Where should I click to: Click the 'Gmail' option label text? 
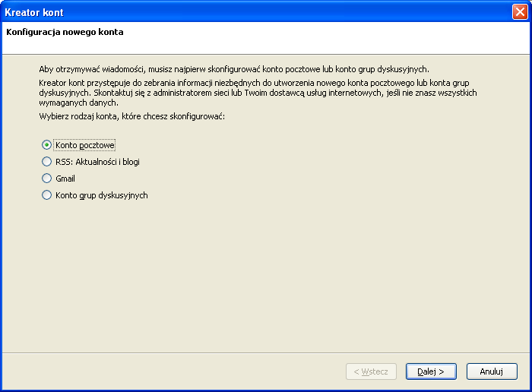click(x=65, y=179)
